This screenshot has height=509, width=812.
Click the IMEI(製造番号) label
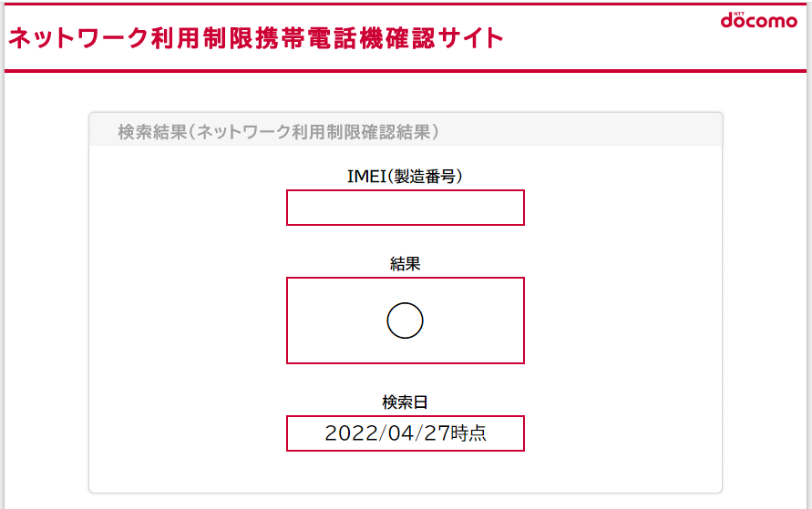[x=405, y=177]
